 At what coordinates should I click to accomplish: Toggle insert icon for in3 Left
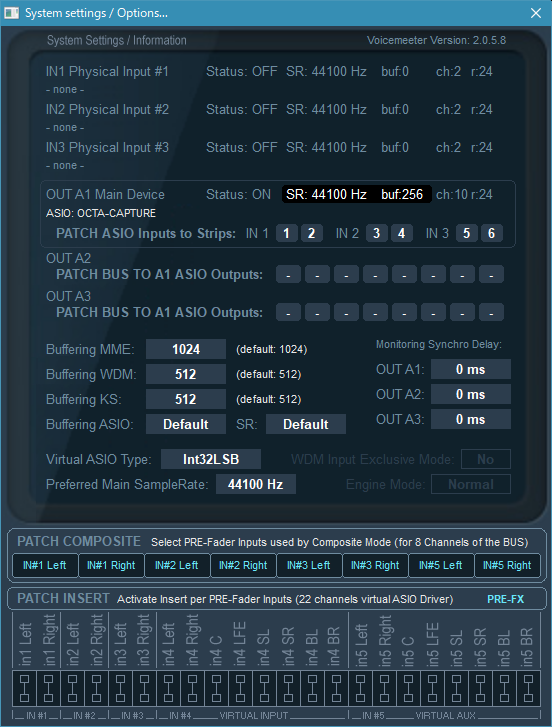click(x=121, y=688)
